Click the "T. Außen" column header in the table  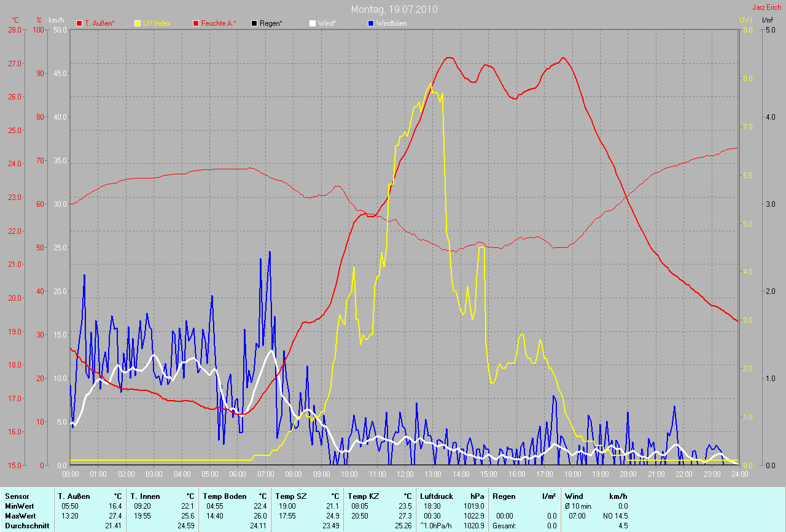pyautogui.click(x=74, y=496)
